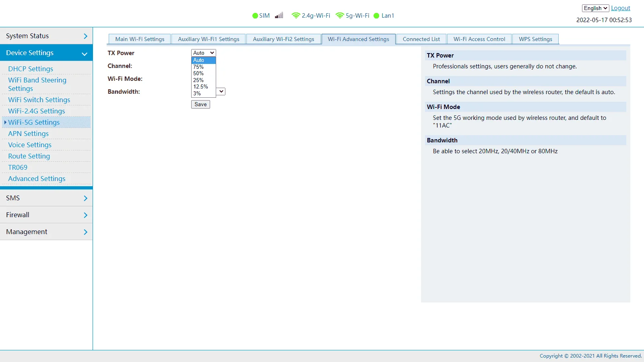The image size is (644, 362).
Task: Click the Channel help heading
Action: pos(438,81)
